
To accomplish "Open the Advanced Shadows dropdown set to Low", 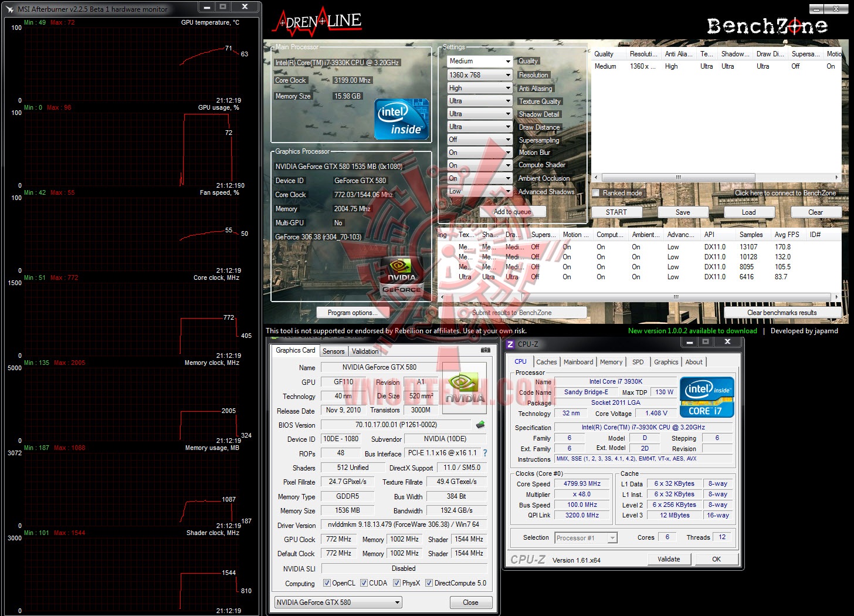I will click(480, 191).
